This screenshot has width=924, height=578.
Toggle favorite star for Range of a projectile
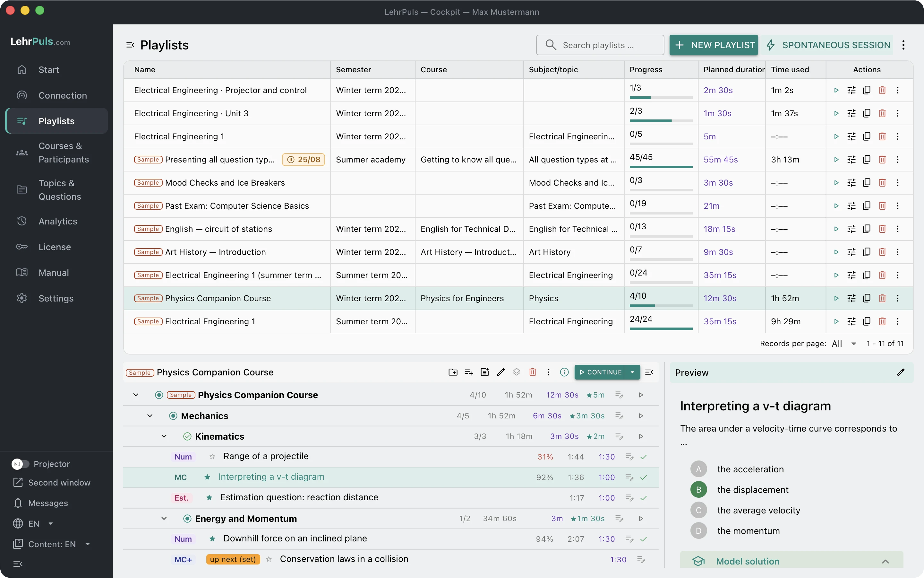[212, 456]
